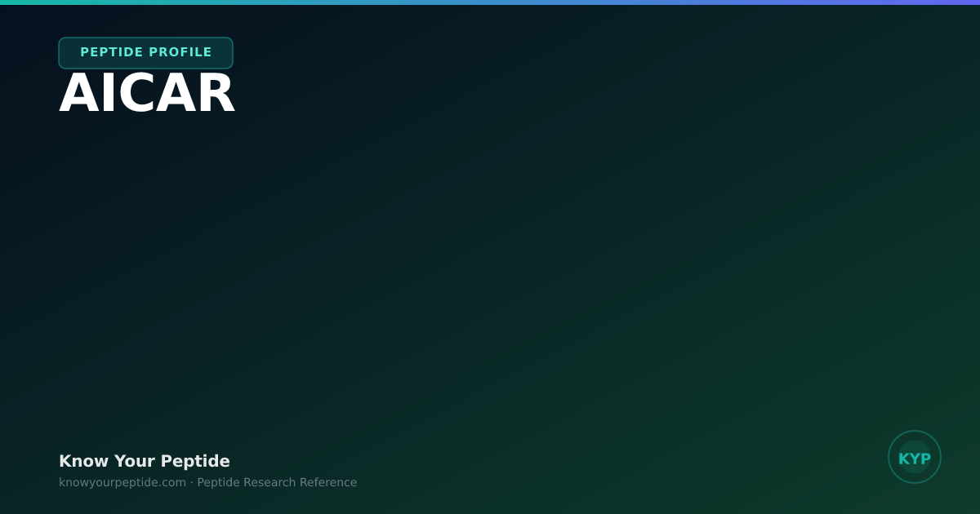
Task: Click the knowyourpeptide.com Peptide Research Reference line
Action: [207, 482]
